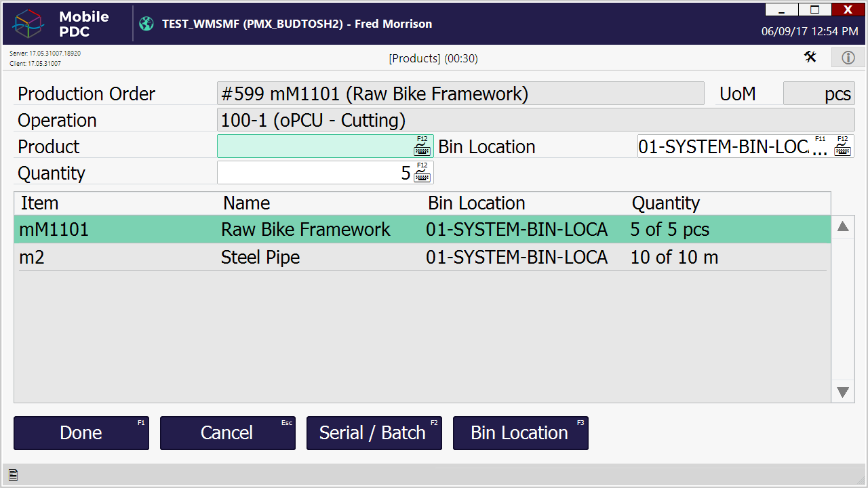Screen dimensions: 868x488
Task: Focus the Product input field
Action: (315, 146)
